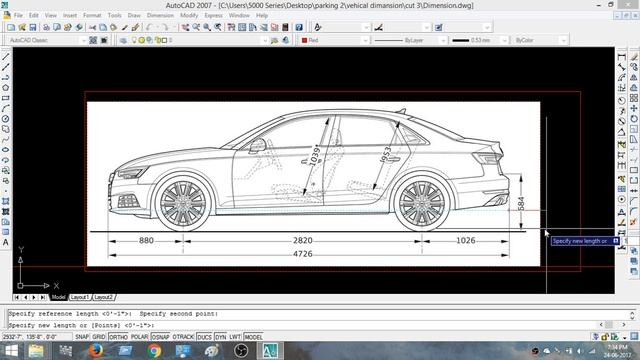Open the Red color control dropdown
Image resolution: width=640 pixels, height=360 pixels.
[365, 40]
